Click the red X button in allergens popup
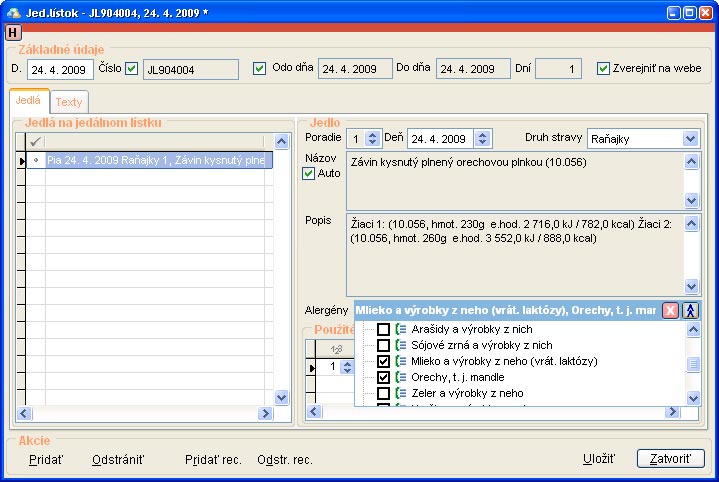Screen dimensions: 719x482 (x=671, y=311)
